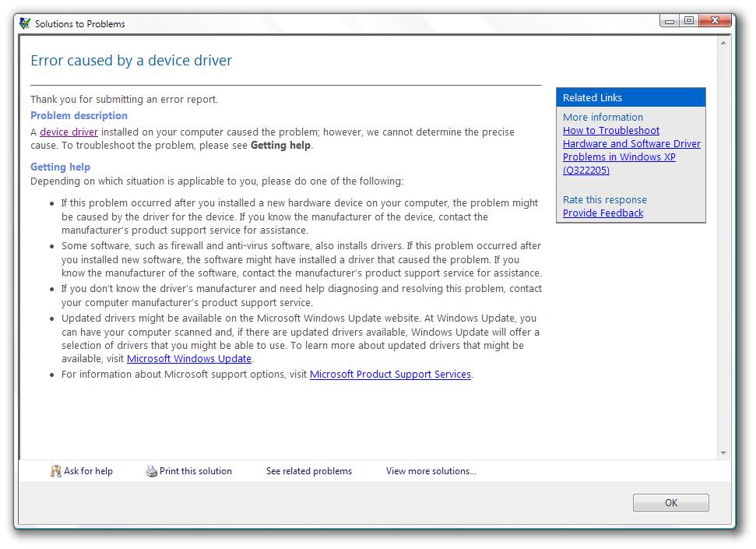
Task: Click the Related Links header
Action: coord(631,97)
